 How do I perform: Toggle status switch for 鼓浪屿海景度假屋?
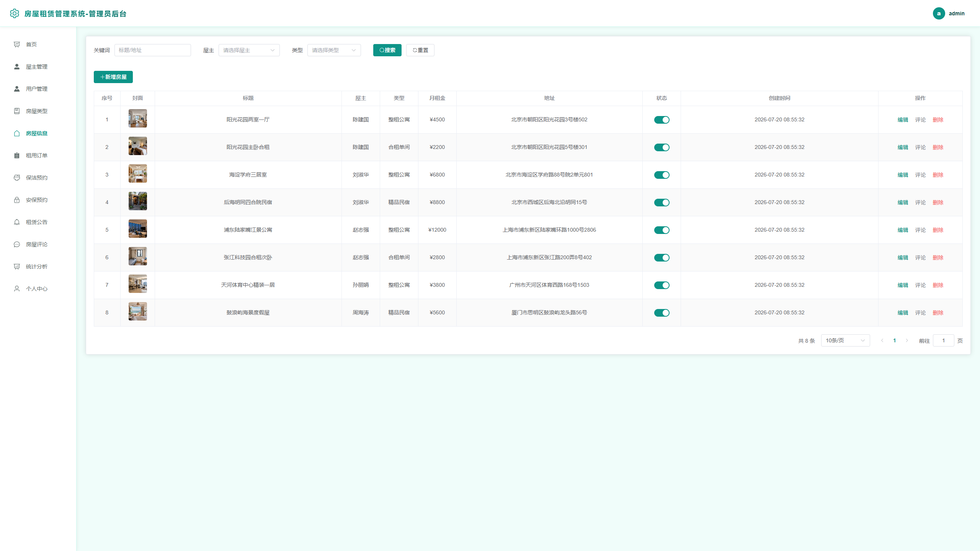661,313
